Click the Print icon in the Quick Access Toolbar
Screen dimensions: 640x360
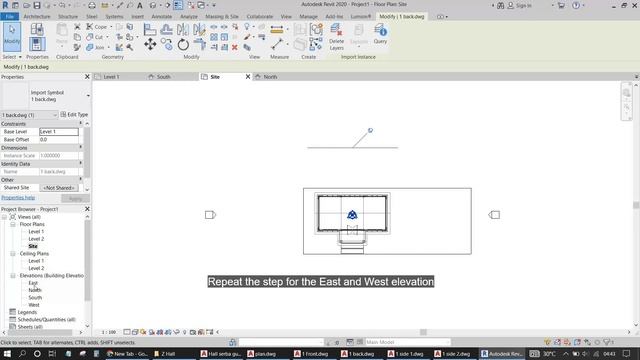point(92,5)
